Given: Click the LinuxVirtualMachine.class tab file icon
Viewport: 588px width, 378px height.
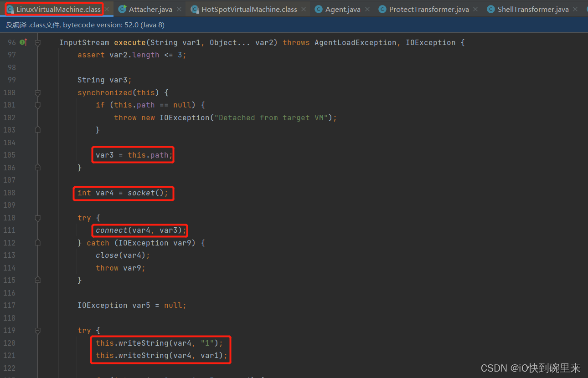Looking at the screenshot, I should (10, 9).
